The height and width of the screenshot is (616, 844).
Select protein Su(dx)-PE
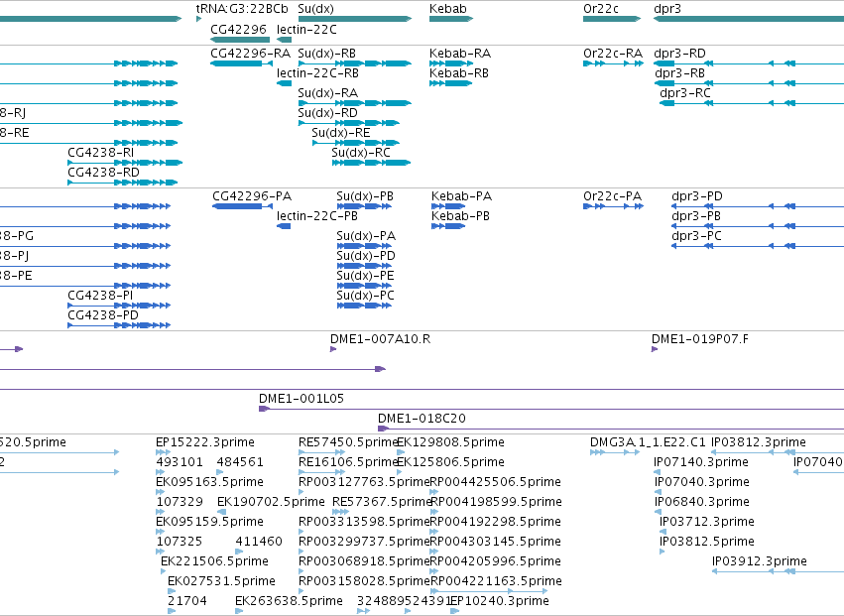[x=364, y=286]
